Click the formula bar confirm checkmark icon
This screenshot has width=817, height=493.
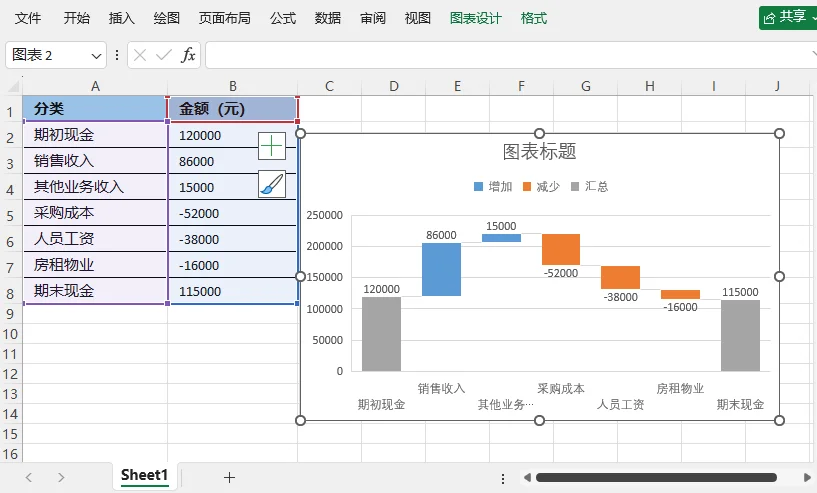(164, 55)
